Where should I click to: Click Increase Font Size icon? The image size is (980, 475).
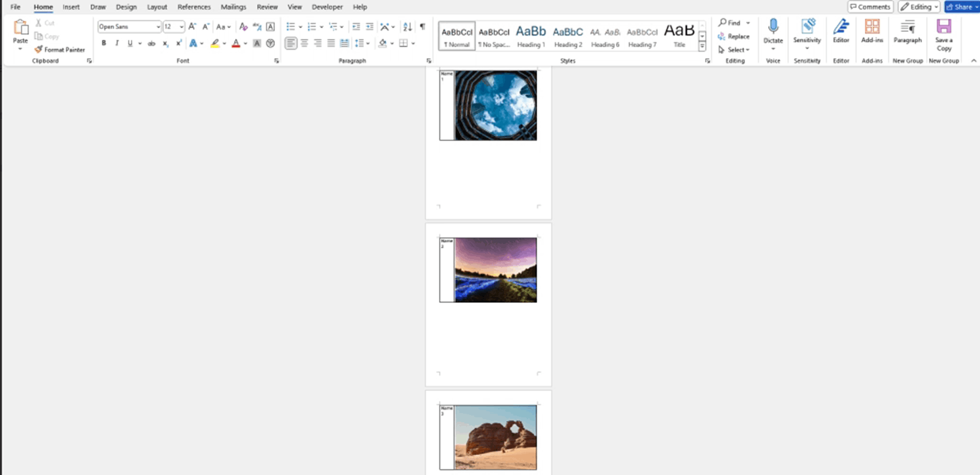(192, 26)
